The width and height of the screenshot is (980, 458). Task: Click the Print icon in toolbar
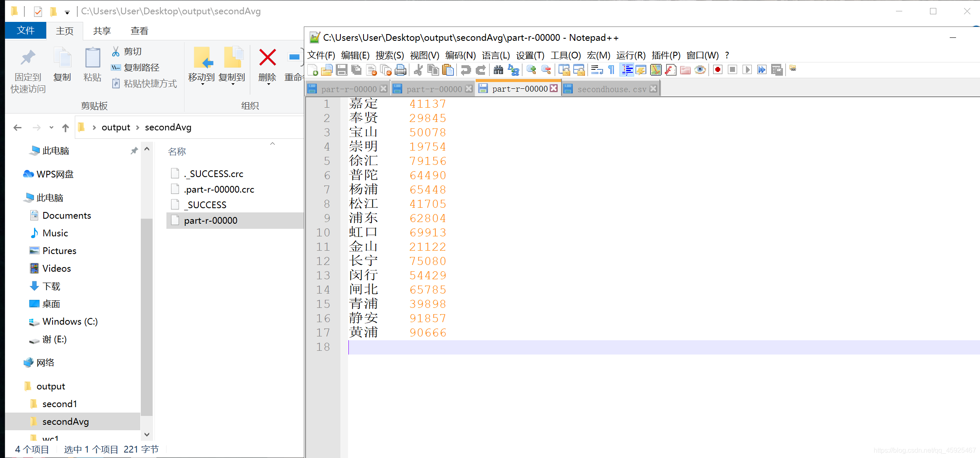click(x=400, y=70)
